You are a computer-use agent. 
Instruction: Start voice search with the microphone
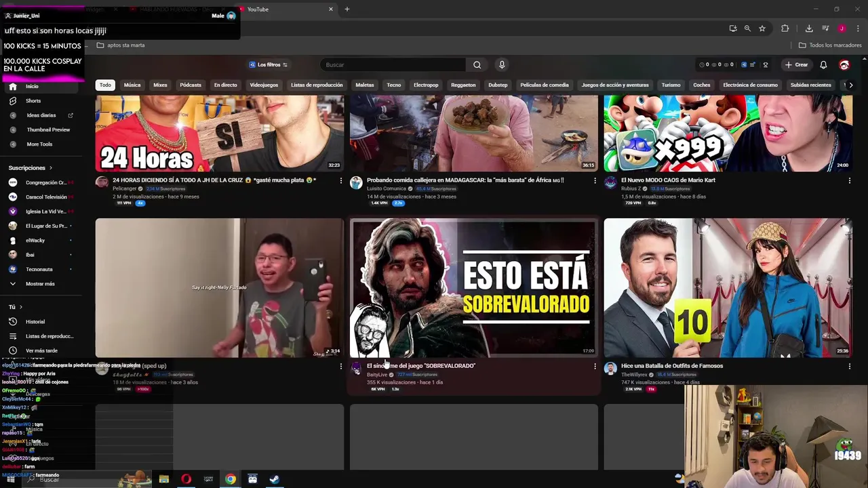point(502,65)
